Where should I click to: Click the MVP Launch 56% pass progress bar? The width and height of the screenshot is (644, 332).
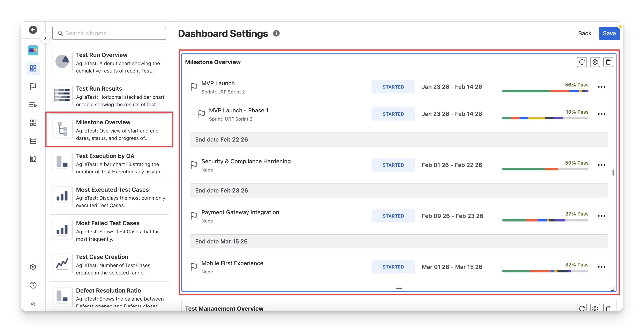[x=545, y=91]
